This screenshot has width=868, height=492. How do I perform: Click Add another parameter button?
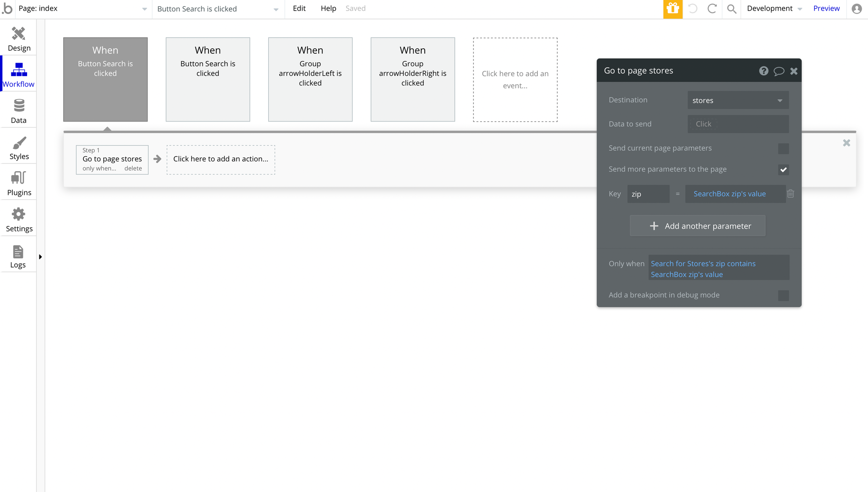[x=697, y=226]
